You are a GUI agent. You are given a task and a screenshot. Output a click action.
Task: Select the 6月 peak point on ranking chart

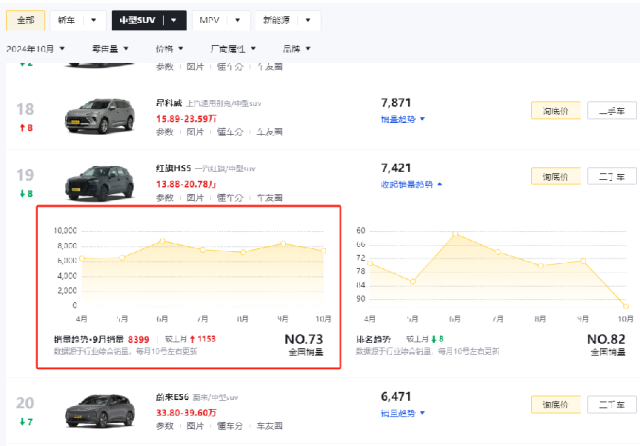point(456,233)
